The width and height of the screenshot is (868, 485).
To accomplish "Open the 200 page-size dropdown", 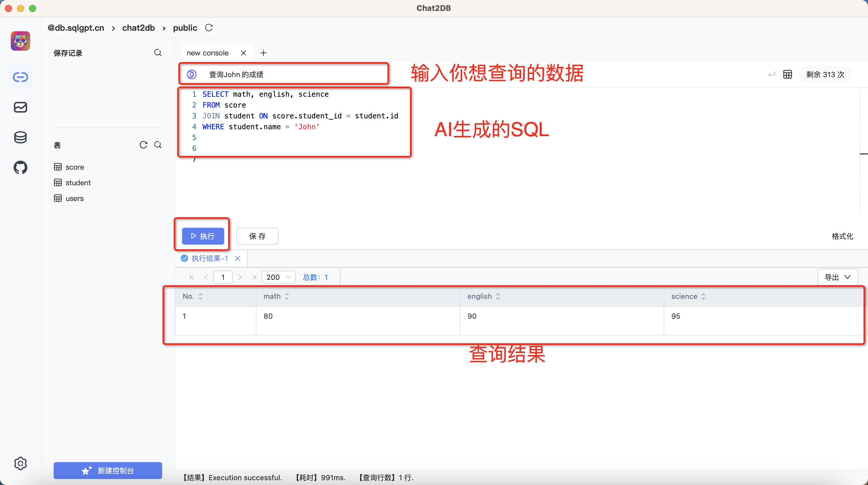I will click(x=278, y=277).
